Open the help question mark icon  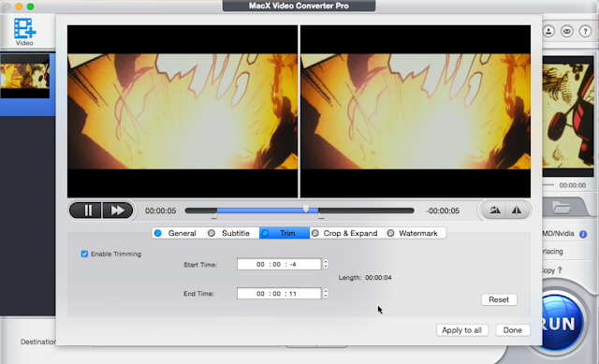(x=585, y=31)
